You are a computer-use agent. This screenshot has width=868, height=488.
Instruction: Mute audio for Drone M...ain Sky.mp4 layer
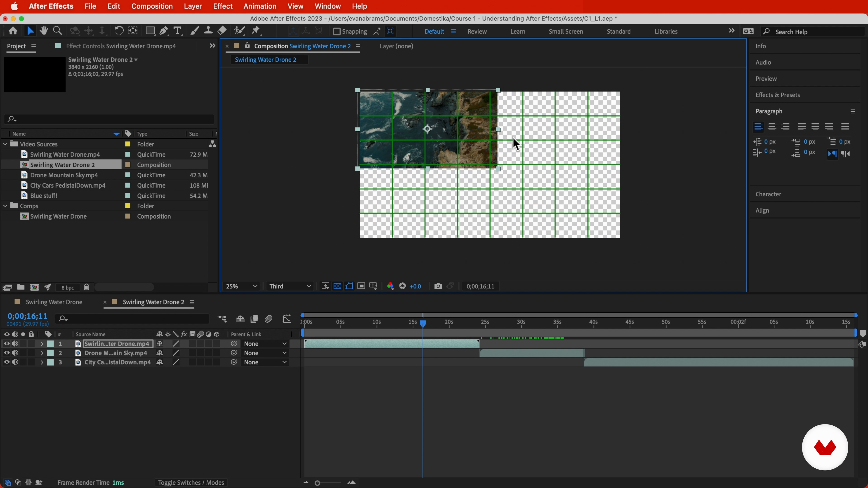pyautogui.click(x=15, y=353)
